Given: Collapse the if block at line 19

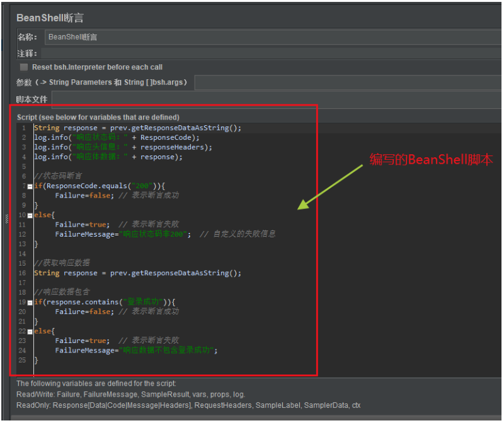Looking at the screenshot, I should click(30, 303).
